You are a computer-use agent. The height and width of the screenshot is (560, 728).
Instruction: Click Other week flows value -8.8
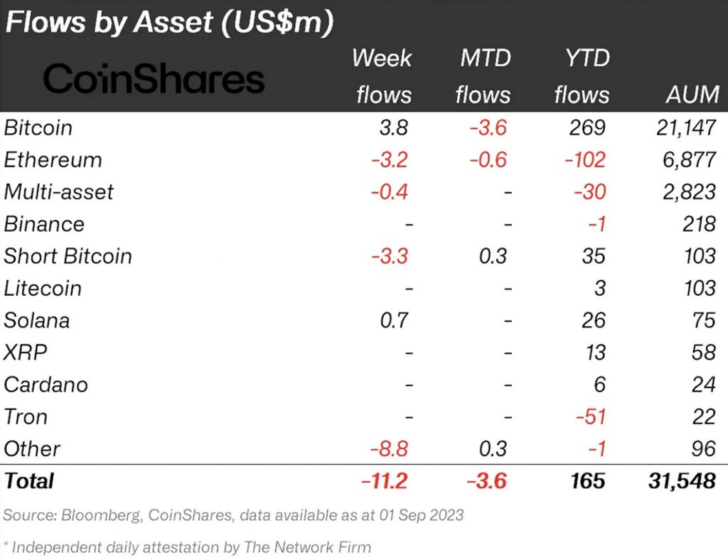pos(389,448)
